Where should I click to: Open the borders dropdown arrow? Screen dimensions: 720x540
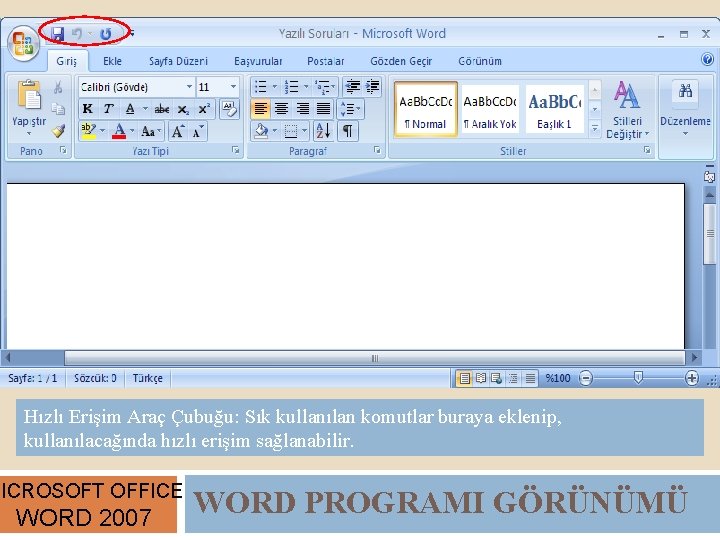tap(304, 131)
